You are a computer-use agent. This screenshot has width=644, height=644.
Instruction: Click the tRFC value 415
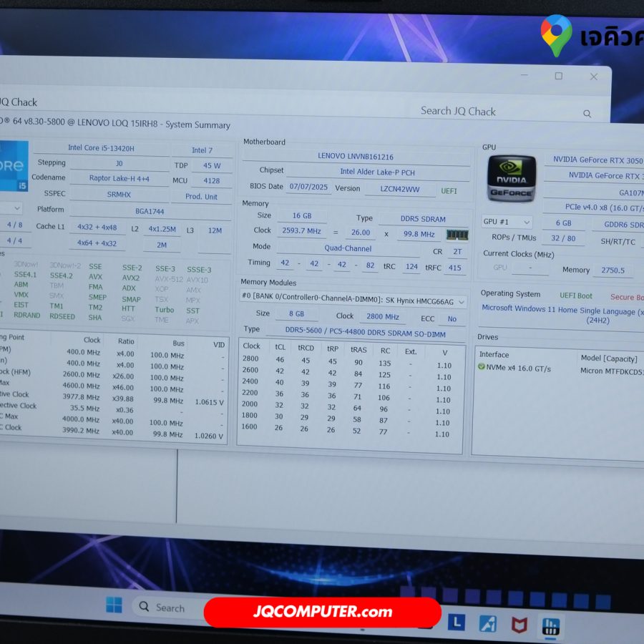pyautogui.click(x=454, y=268)
